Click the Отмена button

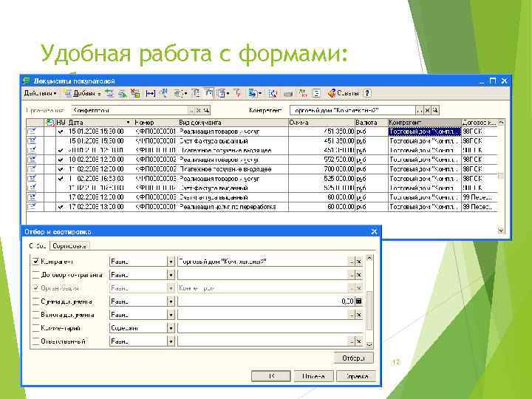(313, 376)
